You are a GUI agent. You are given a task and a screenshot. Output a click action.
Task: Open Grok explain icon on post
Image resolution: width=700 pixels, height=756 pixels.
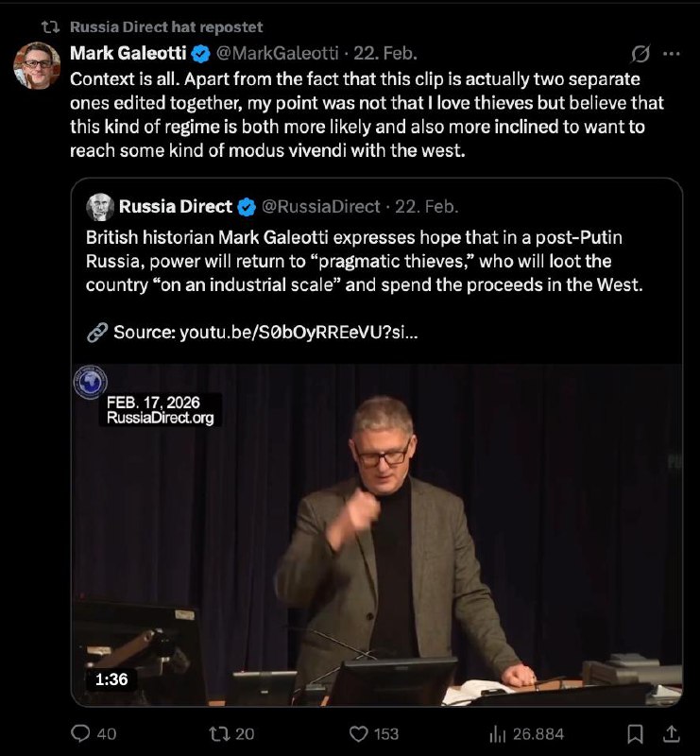(640, 54)
